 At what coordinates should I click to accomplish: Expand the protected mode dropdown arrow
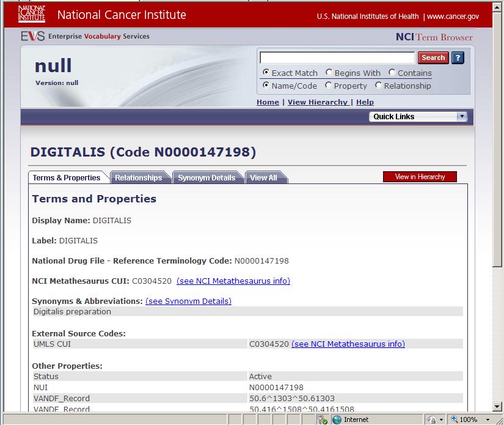[x=441, y=419]
